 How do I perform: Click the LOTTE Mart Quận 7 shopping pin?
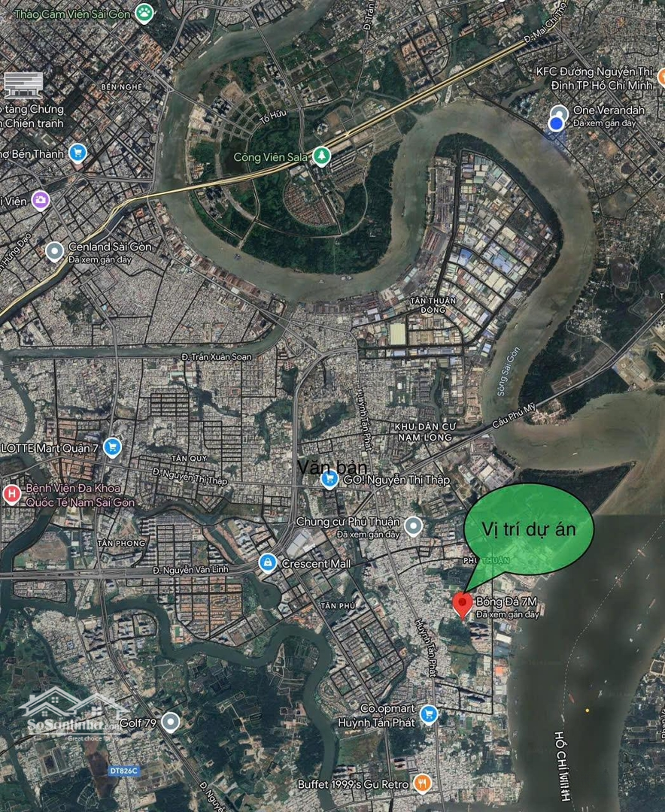tap(113, 447)
